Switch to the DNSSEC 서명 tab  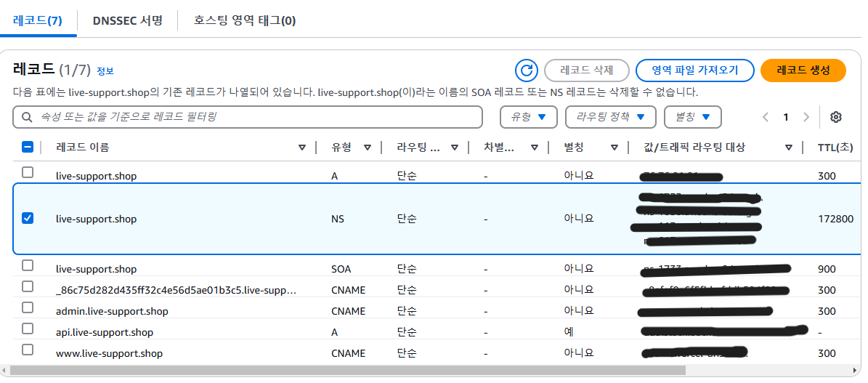tap(127, 20)
